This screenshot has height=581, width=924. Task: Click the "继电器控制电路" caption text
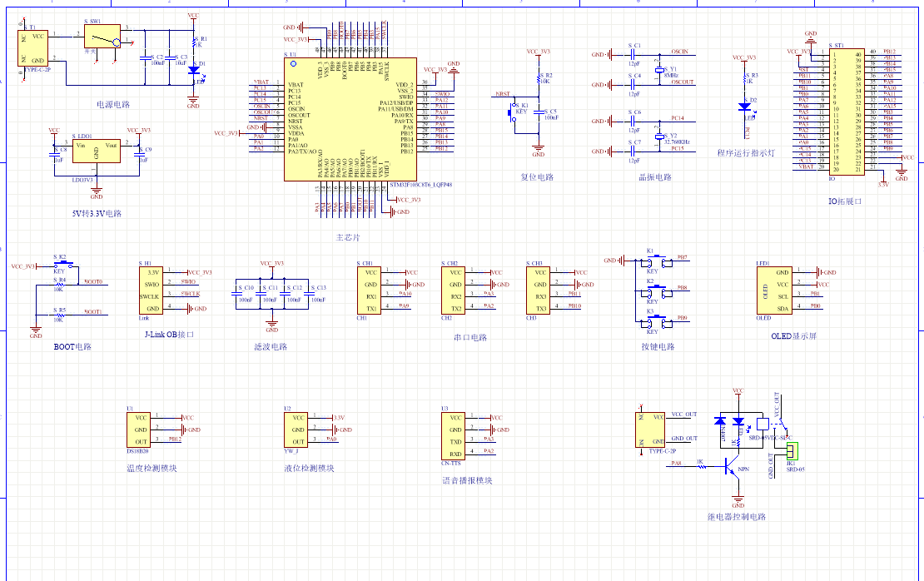pyautogui.click(x=737, y=517)
